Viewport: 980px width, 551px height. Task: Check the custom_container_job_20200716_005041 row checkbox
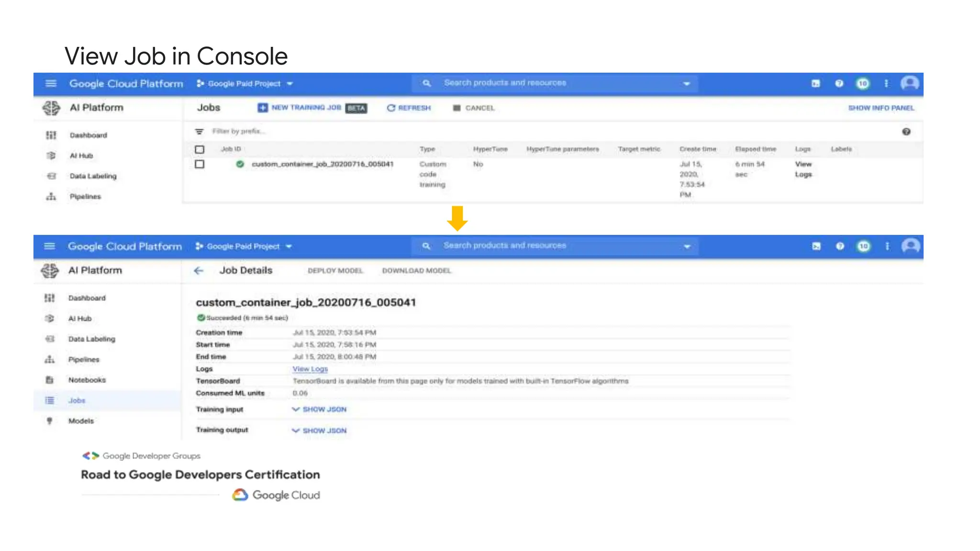point(200,164)
